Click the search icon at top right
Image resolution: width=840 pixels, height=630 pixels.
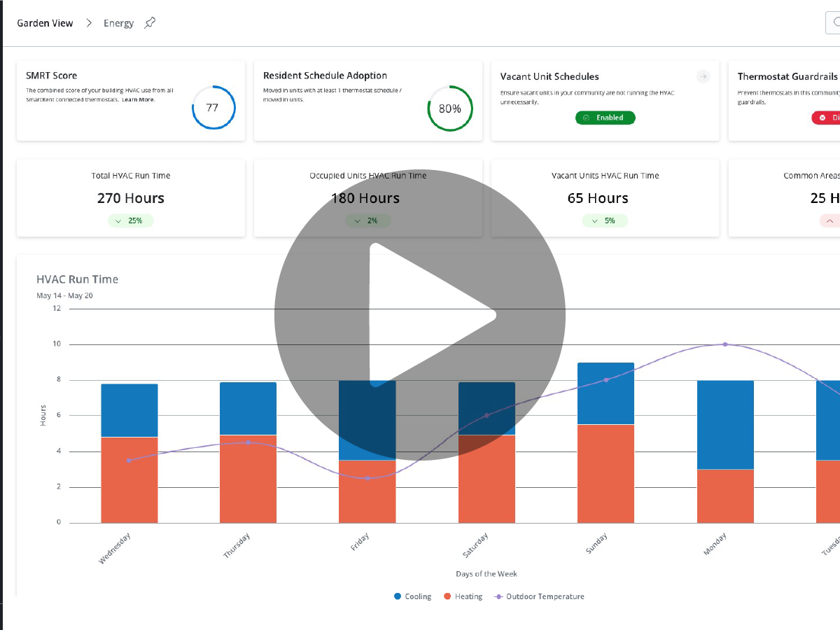(x=835, y=22)
